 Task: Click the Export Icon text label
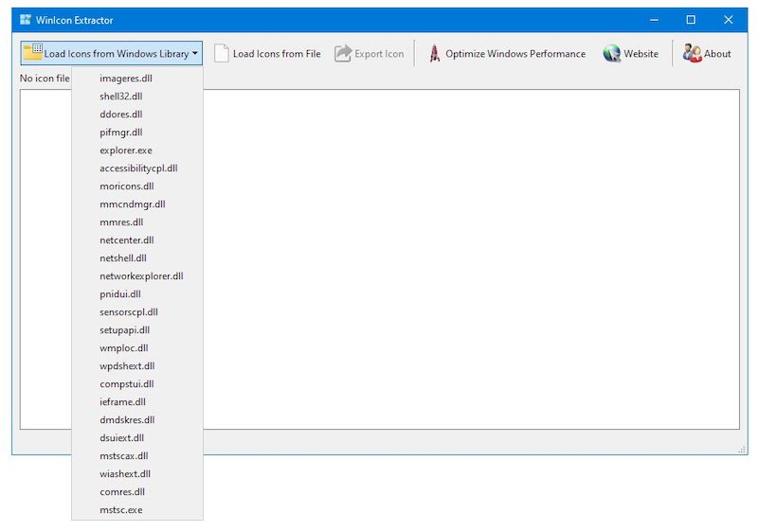(x=379, y=54)
